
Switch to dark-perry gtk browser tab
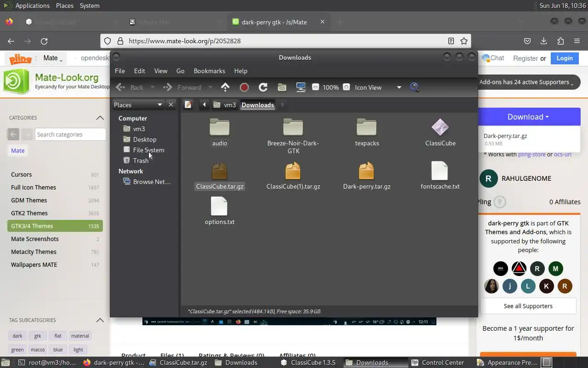tap(274, 22)
